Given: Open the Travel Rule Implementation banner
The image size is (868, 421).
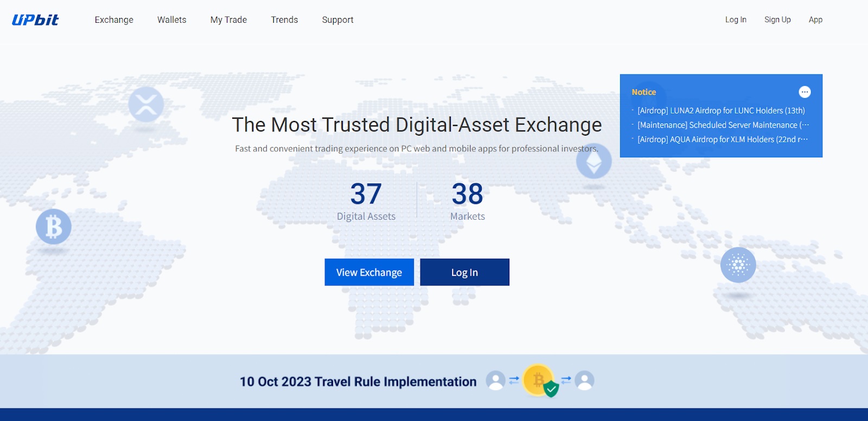Looking at the screenshot, I should (x=358, y=382).
